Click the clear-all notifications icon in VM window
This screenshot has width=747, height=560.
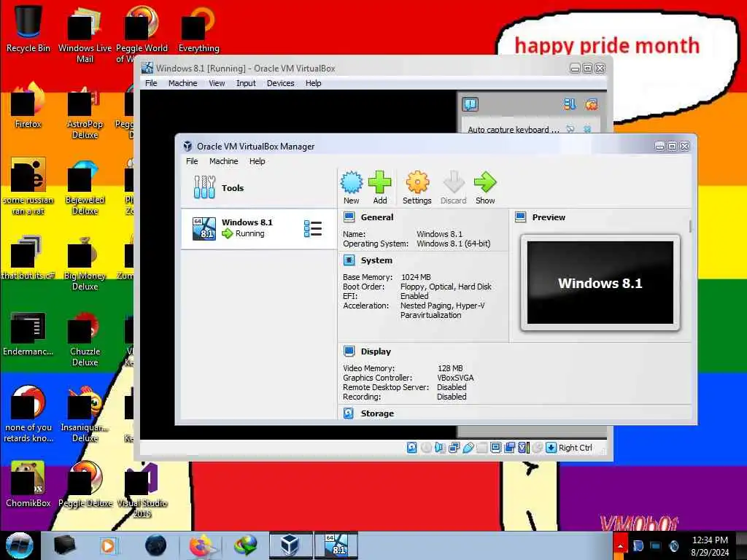click(591, 104)
